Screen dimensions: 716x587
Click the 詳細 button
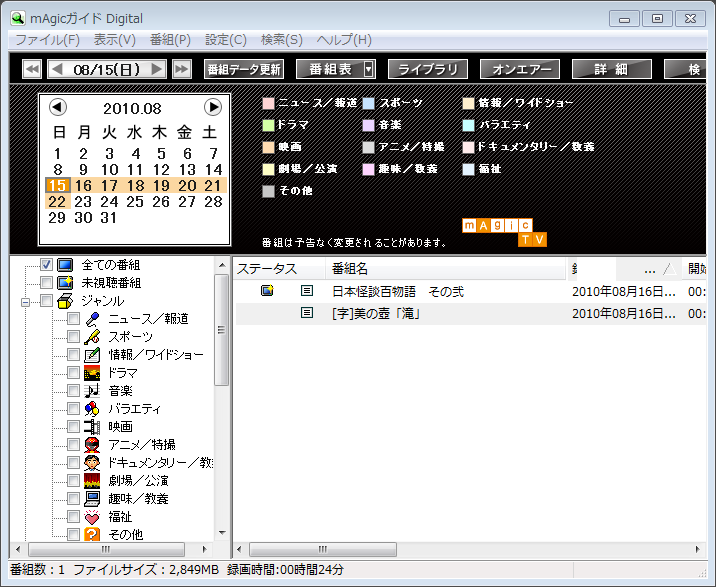(x=611, y=69)
